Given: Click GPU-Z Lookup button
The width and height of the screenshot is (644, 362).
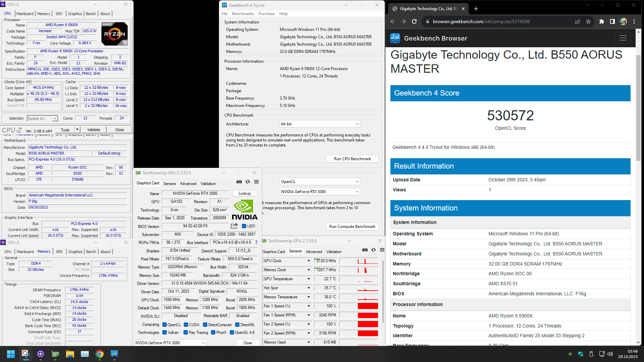Looking at the screenshot, I should [245, 193].
